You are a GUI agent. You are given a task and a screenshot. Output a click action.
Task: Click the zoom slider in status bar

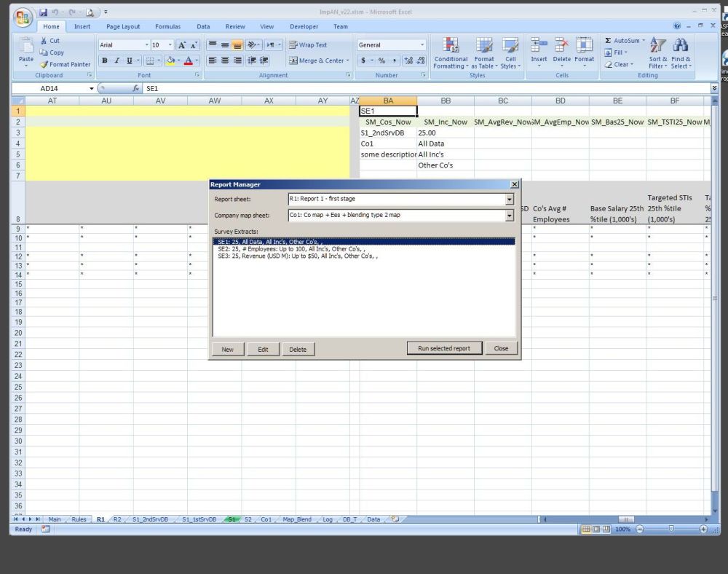(x=670, y=530)
